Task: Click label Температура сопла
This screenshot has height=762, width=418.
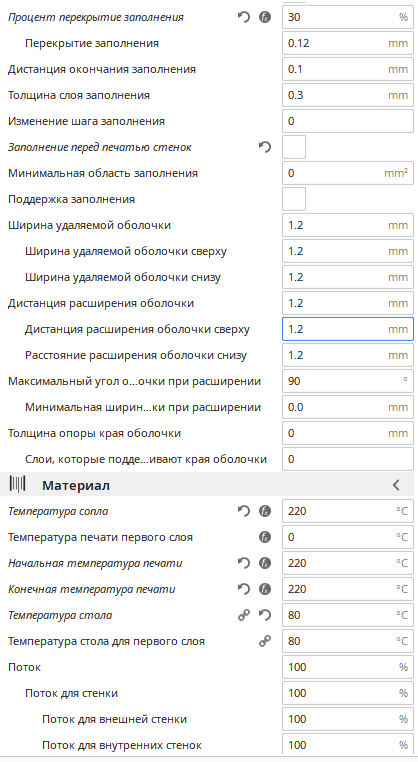Action: [x=58, y=511]
